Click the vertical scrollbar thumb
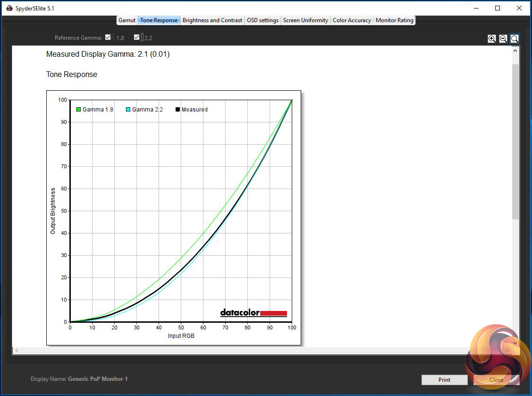This screenshot has height=396, width=532. 515,141
